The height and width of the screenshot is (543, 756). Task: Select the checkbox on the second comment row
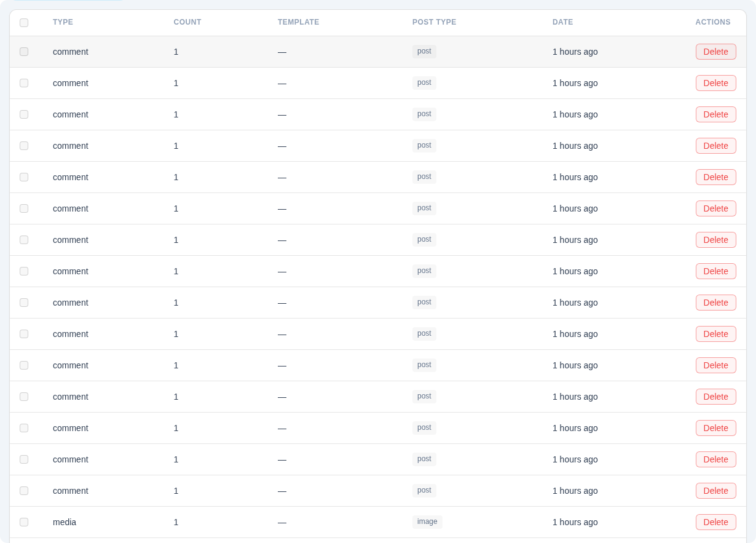(x=24, y=83)
